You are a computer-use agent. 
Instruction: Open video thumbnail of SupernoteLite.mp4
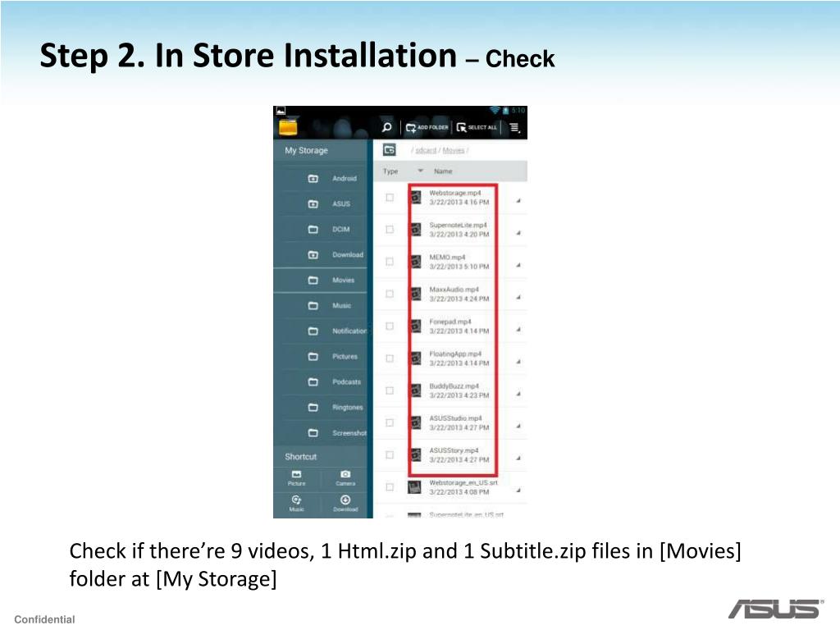coord(416,230)
